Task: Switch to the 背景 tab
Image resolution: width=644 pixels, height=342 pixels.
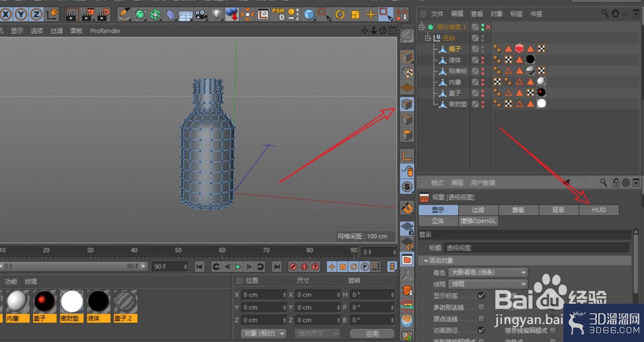Action: tap(558, 210)
